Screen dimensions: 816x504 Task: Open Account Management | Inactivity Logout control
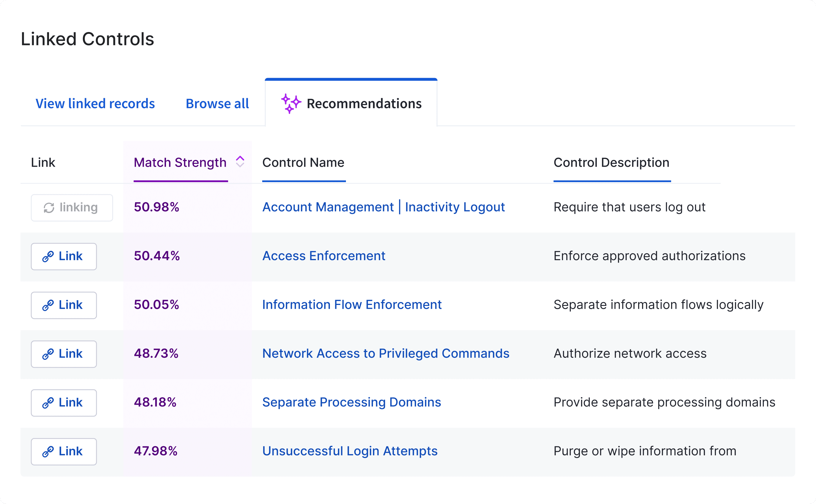[384, 207]
